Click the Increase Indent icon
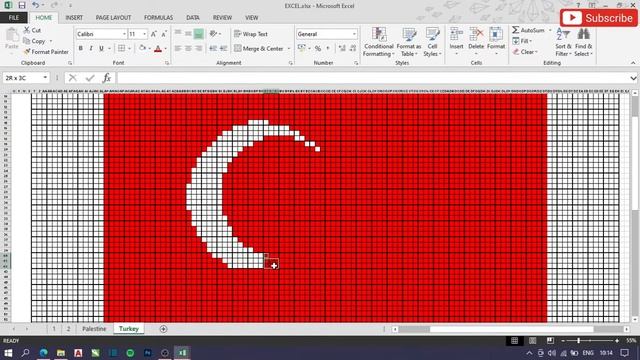This screenshot has height=360, width=640. coord(223,49)
